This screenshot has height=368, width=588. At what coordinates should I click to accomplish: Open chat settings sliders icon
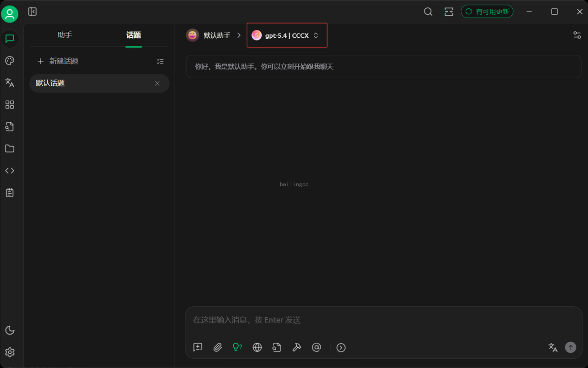click(x=577, y=35)
